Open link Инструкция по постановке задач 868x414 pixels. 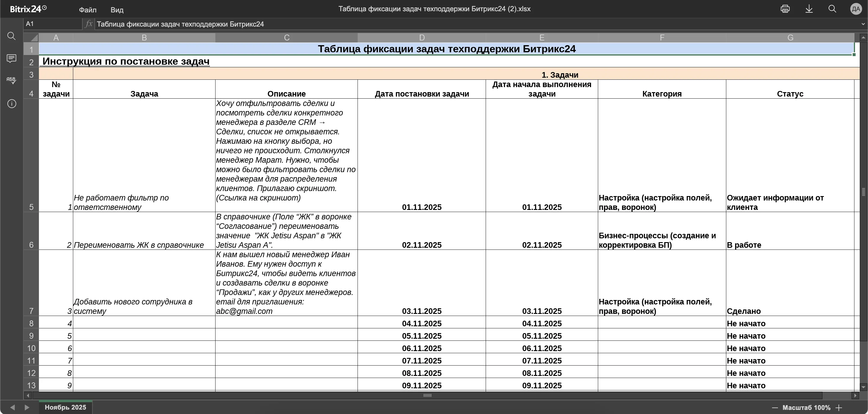pos(126,61)
